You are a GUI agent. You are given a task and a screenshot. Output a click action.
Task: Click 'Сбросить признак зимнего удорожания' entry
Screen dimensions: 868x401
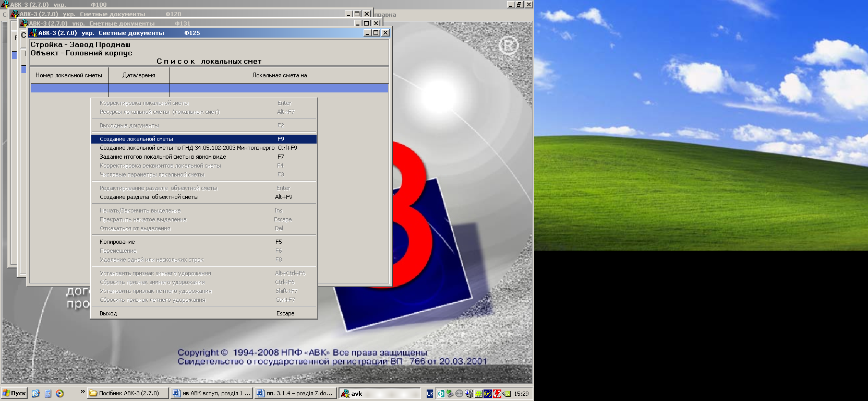coord(203,282)
